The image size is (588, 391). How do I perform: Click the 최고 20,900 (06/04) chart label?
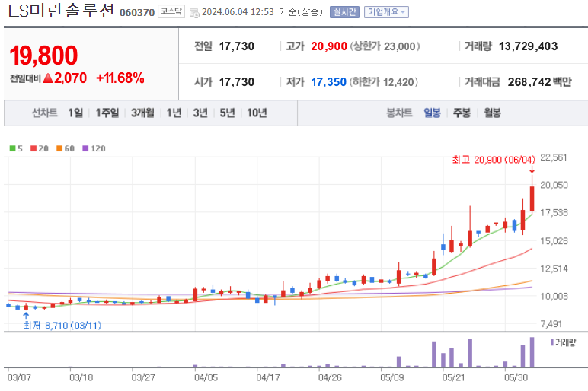[494, 160]
